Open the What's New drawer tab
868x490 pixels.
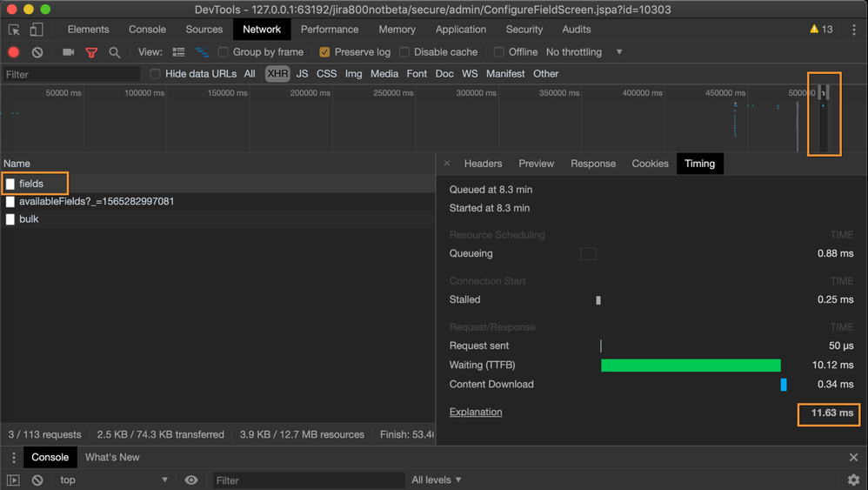[x=112, y=457]
